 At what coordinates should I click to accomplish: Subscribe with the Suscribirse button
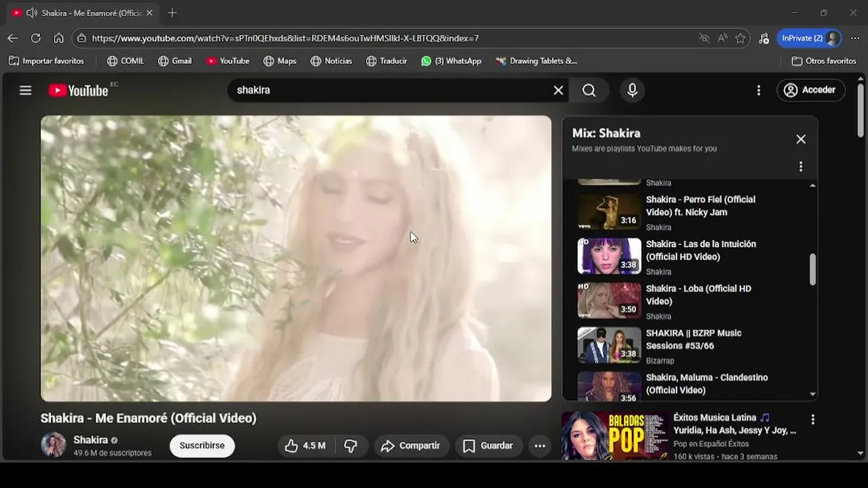pyautogui.click(x=202, y=445)
